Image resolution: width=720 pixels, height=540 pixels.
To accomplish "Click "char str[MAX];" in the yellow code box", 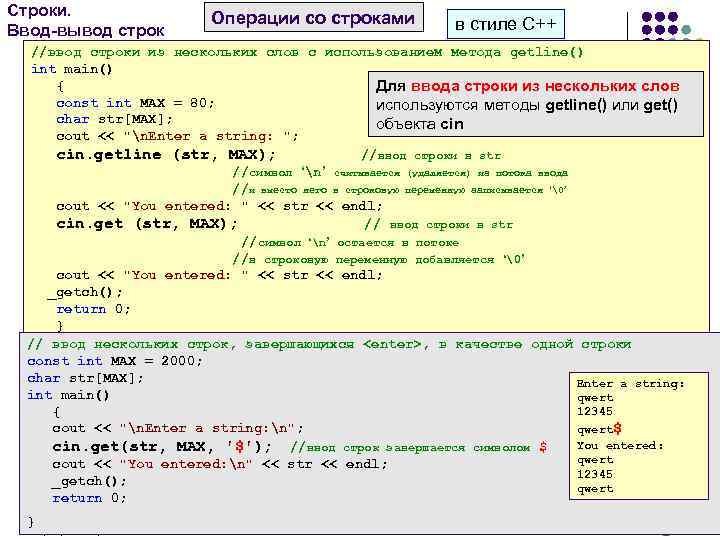I will [114, 119].
